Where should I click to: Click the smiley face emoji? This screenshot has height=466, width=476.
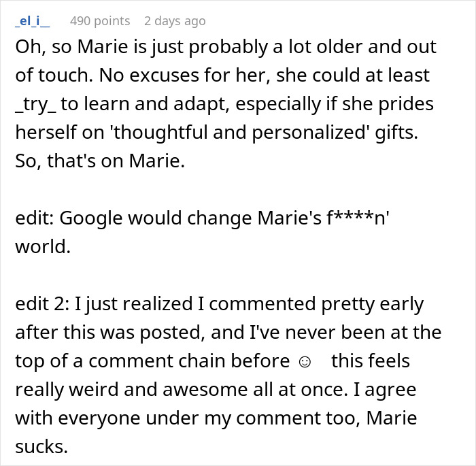click(305, 362)
